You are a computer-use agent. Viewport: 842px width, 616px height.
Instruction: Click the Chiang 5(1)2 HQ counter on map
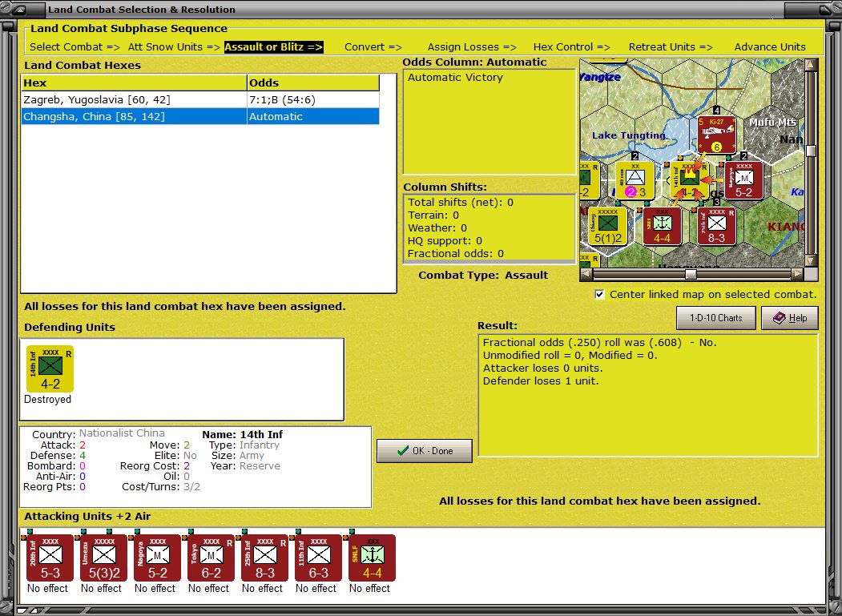coord(607,226)
